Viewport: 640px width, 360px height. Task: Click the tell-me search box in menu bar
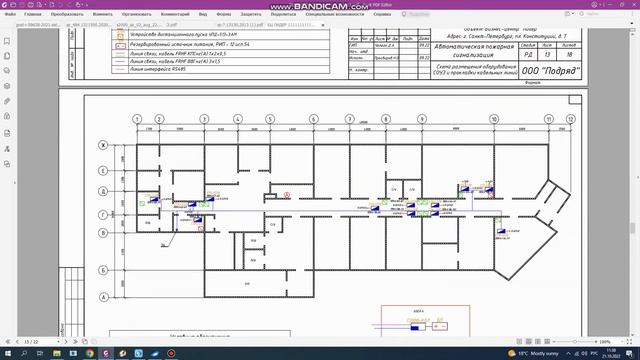[x=416, y=14]
